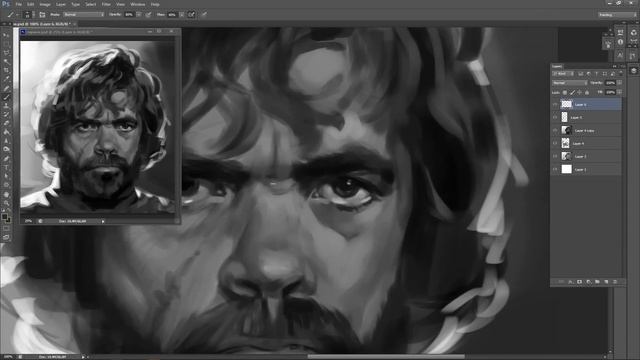Click the horizontal scrollbar of main canvas
The width and height of the screenshot is (640, 360).
[386, 357]
